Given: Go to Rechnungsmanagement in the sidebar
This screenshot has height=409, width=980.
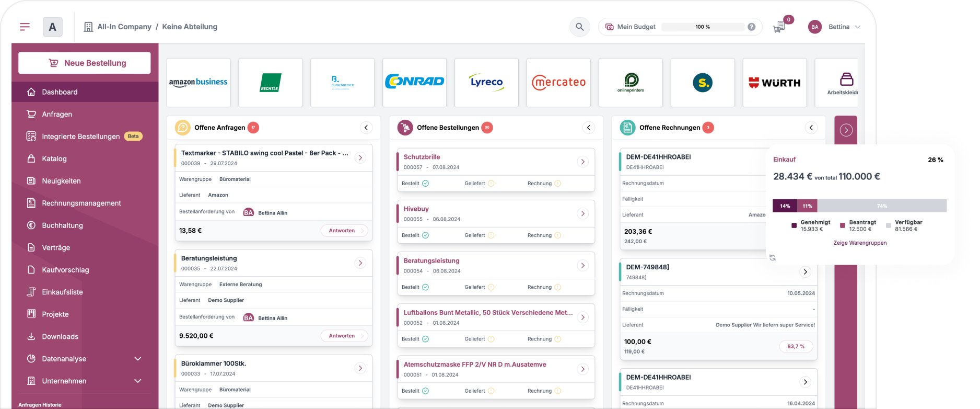Looking at the screenshot, I should click(x=81, y=203).
